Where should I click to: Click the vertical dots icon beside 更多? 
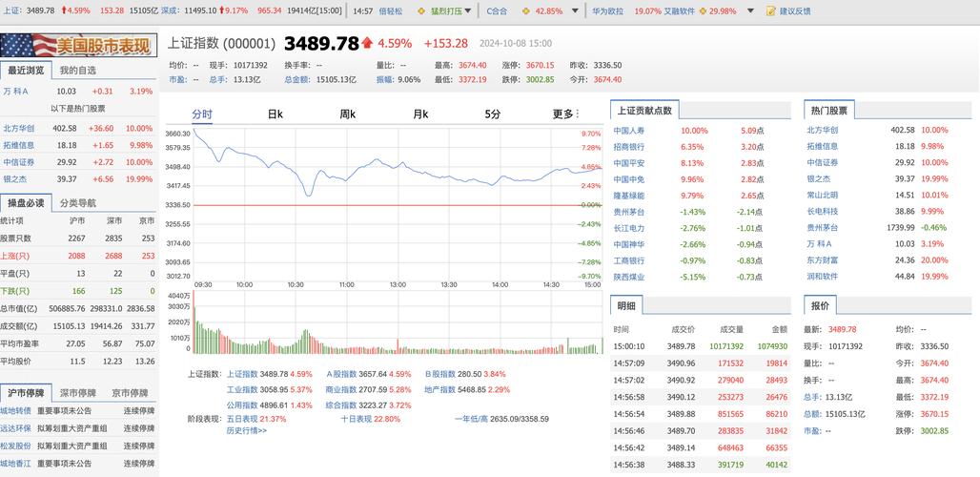click(x=578, y=114)
